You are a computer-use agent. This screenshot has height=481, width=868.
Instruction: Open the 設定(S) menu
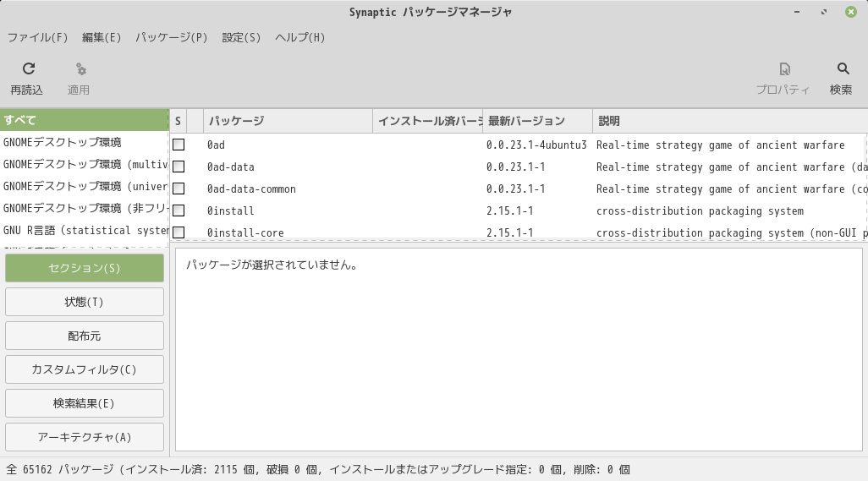(x=241, y=37)
